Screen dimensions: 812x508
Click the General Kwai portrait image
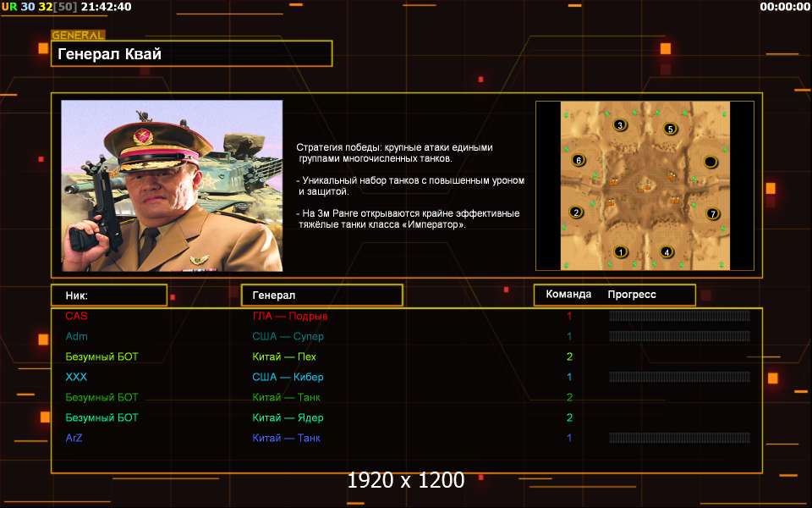click(x=172, y=185)
